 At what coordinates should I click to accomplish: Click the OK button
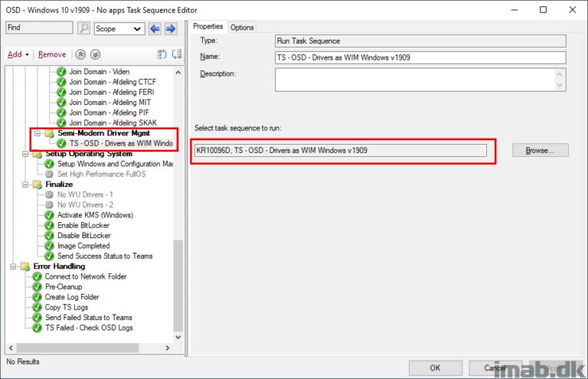(435, 368)
